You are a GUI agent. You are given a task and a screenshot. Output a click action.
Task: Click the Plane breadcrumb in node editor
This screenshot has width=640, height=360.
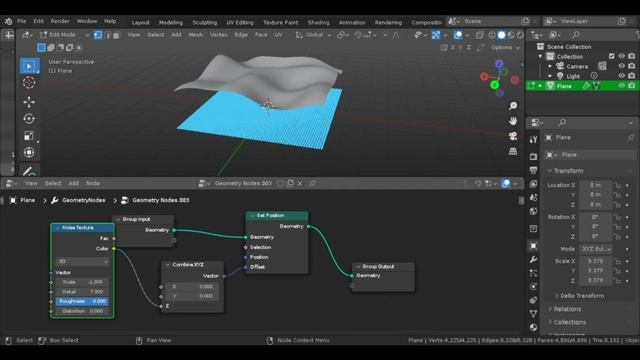click(27, 200)
